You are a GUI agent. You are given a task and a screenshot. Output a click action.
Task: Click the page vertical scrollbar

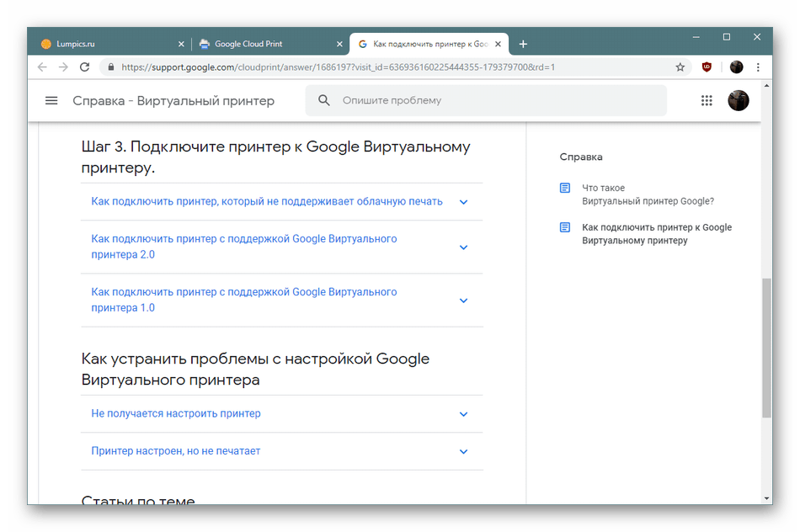tap(766, 345)
